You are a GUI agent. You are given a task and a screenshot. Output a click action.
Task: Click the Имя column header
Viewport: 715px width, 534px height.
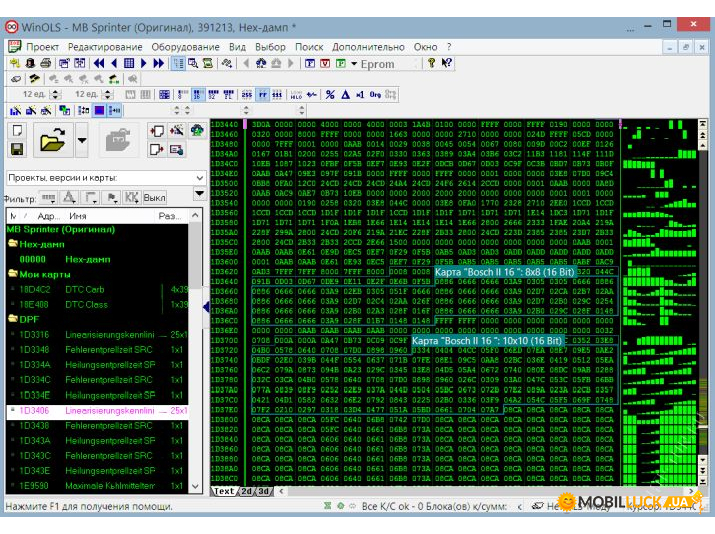(78, 216)
